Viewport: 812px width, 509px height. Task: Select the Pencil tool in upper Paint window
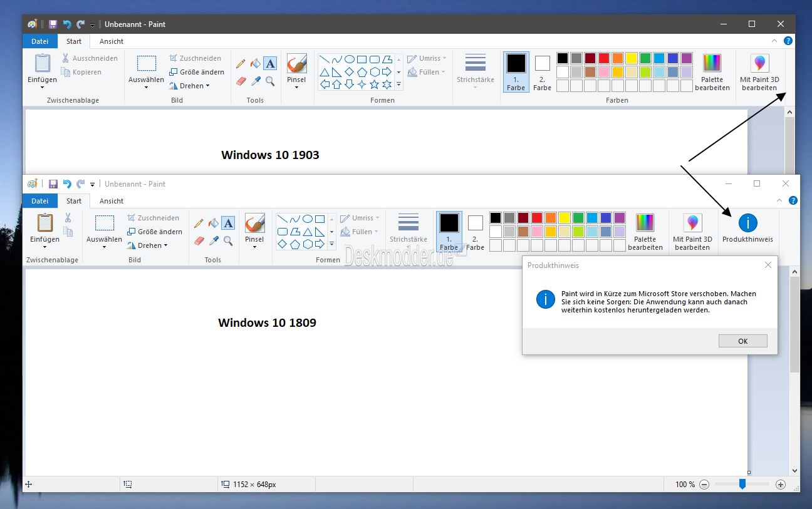pos(241,64)
